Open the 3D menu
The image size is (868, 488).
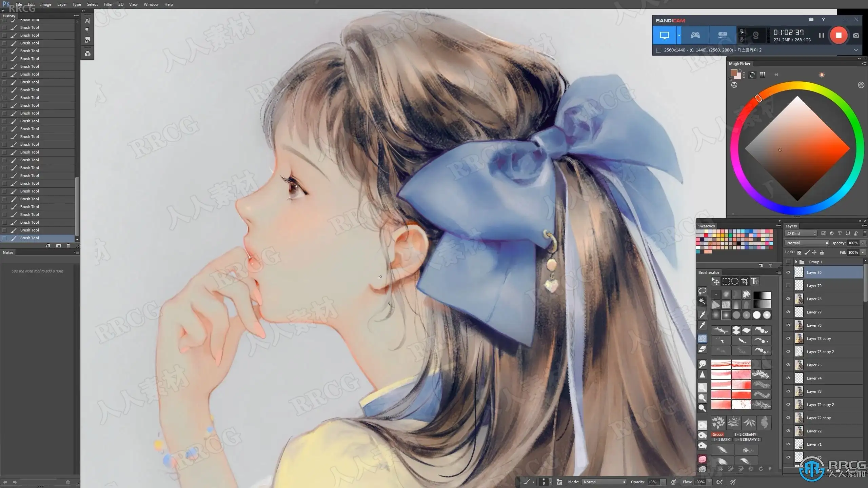(x=121, y=4)
